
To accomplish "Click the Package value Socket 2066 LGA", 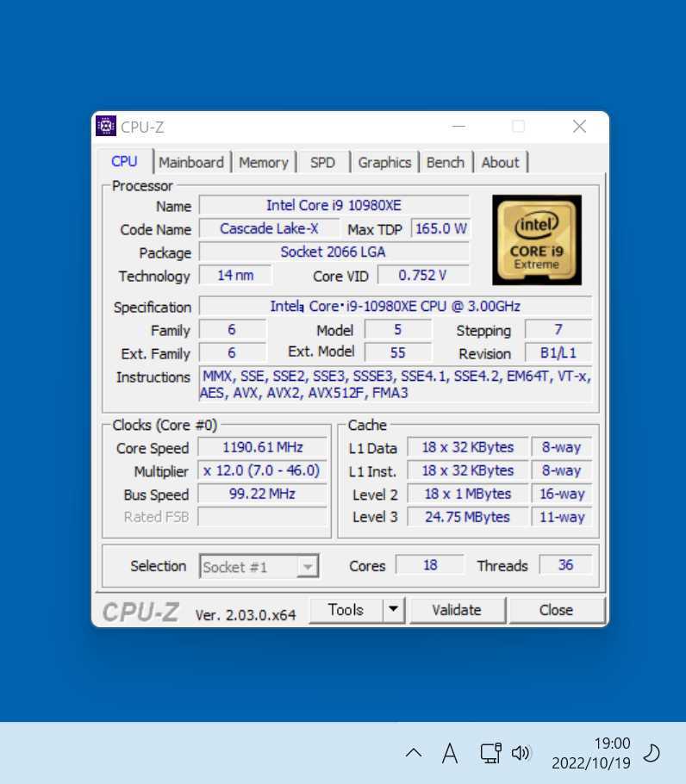I will (334, 252).
